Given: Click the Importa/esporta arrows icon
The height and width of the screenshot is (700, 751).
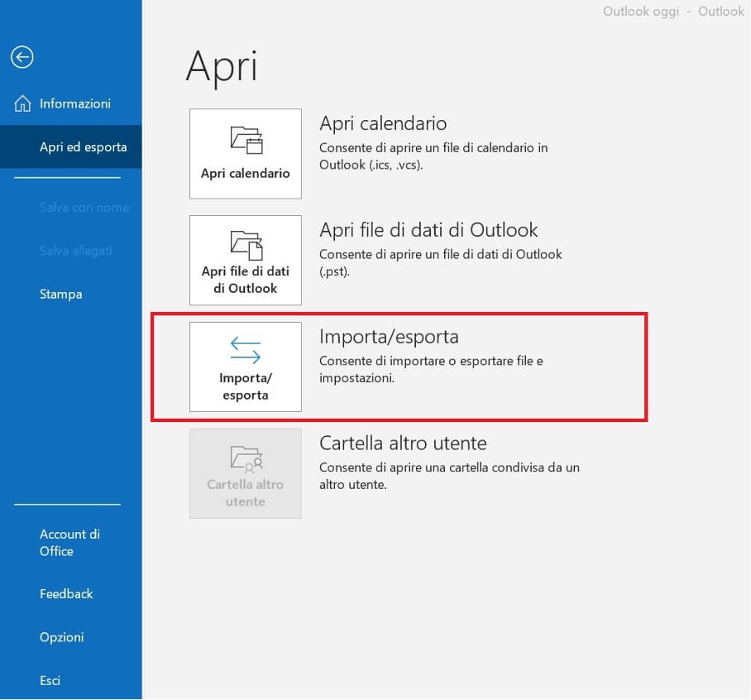Looking at the screenshot, I should (x=245, y=350).
